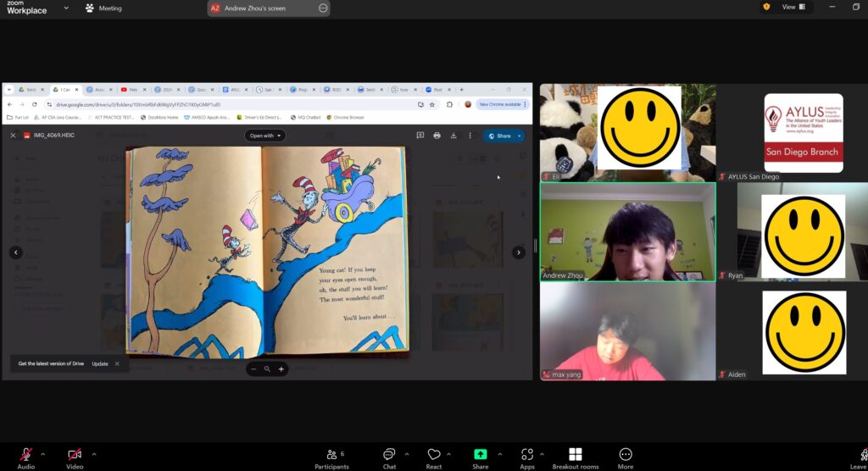Select Ryan's video tile
This screenshot has width=868, height=471.
[x=793, y=232]
